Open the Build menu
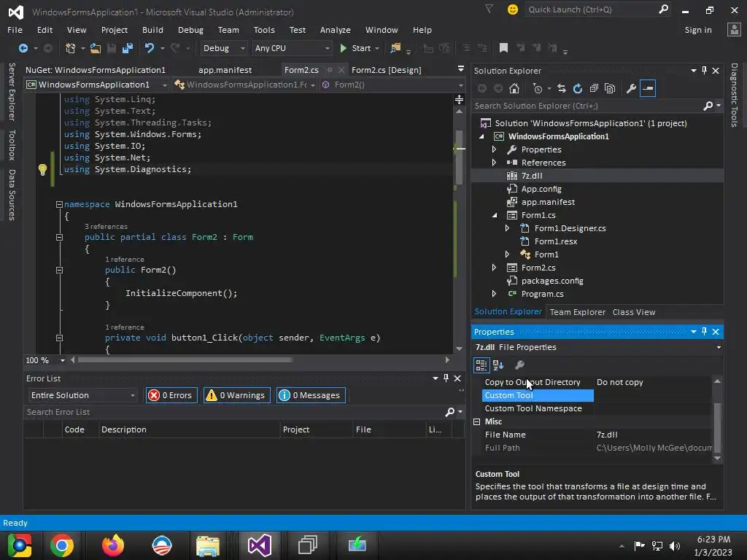The image size is (747, 560). [x=152, y=29]
